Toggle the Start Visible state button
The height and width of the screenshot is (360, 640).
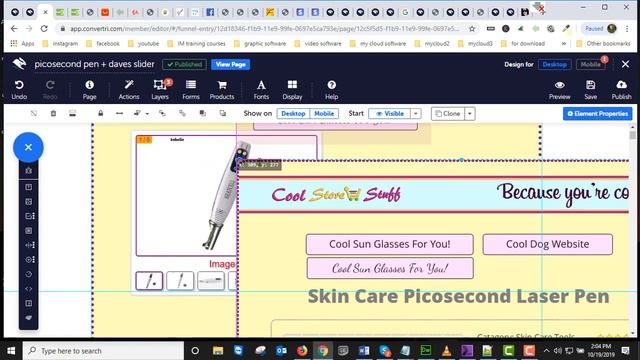(x=389, y=113)
